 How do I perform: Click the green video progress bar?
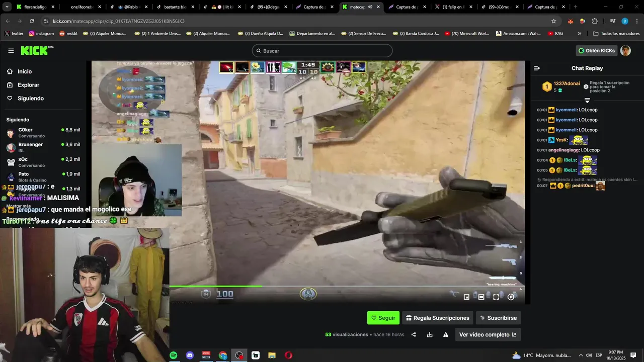click(x=215, y=287)
